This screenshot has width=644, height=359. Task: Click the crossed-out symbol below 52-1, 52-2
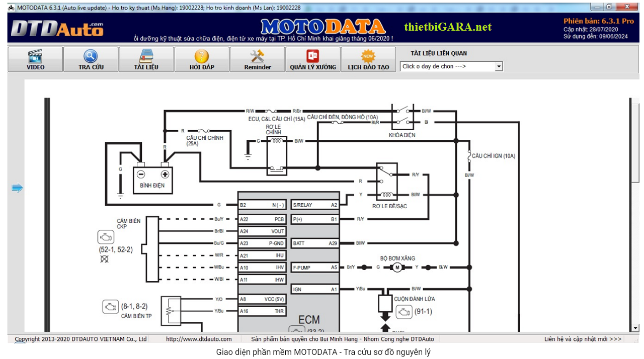point(105,259)
